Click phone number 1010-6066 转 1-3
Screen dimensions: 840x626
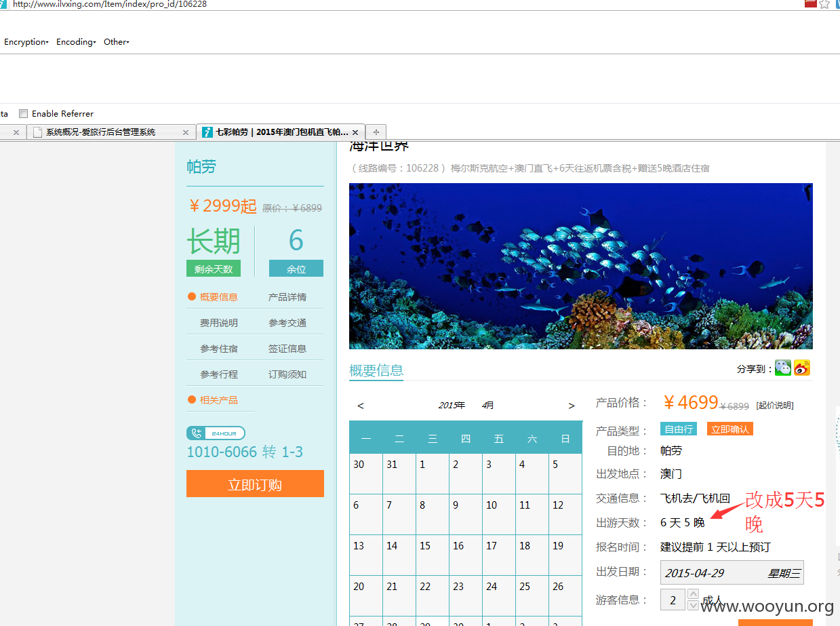(x=245, y=452)
